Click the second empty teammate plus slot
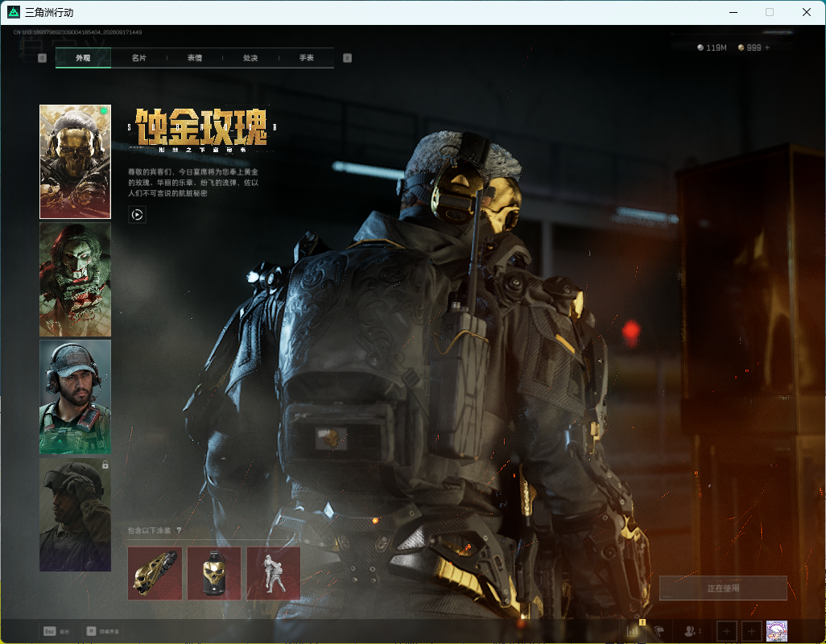 tap(752, 631)
